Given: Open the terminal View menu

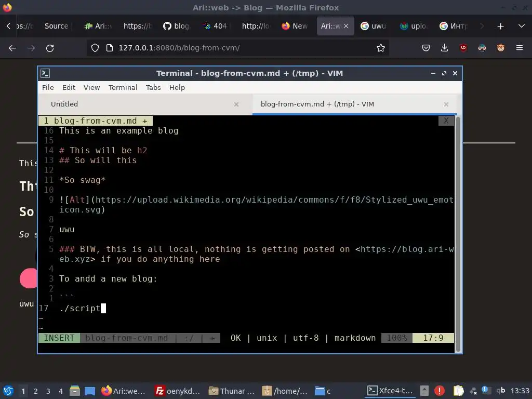Looking at the screenshot, I should click(x=91, y=87).
